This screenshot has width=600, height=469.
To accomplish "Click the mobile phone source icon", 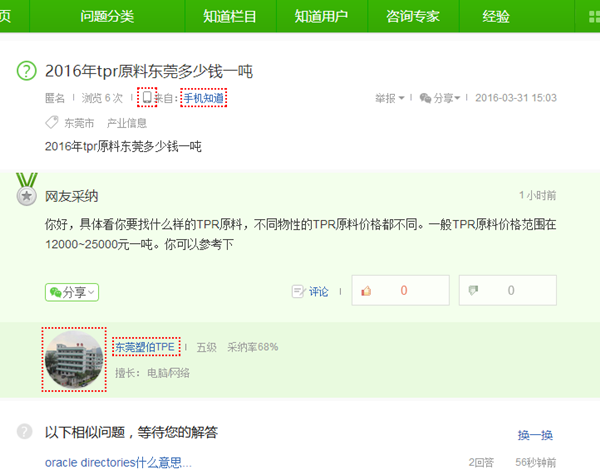I will 147,97.
